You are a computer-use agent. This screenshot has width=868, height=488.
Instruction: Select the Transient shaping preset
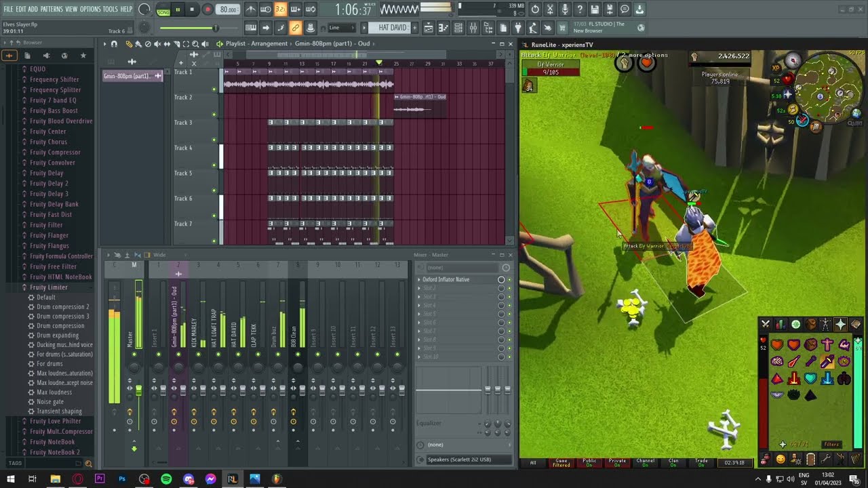pyautogui.click(x=59, y=411)
